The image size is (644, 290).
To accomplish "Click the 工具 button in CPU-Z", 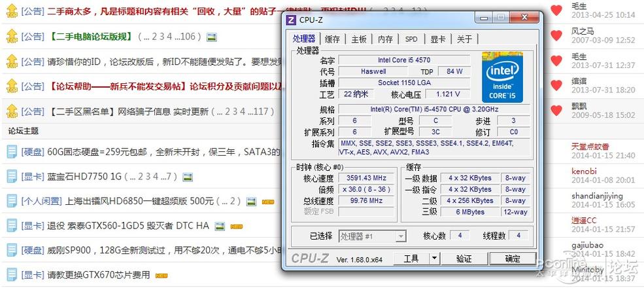I will pos(411,259).
